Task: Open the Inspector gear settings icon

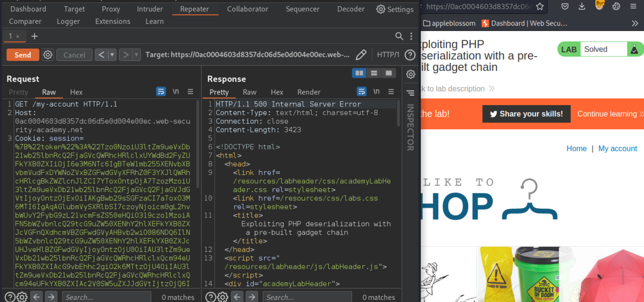Action: tap(411, 74)
